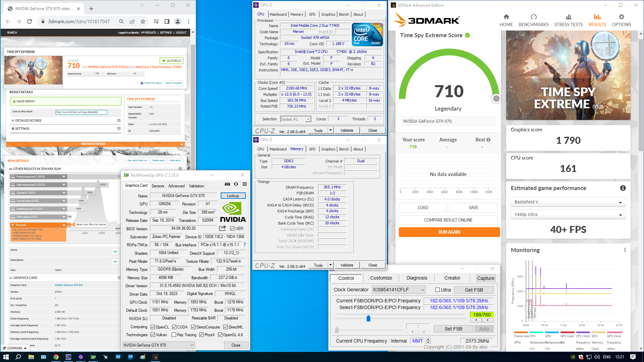Click the Set FSB button
Screen dimensions: 644x362
click(x=453, y=329)
